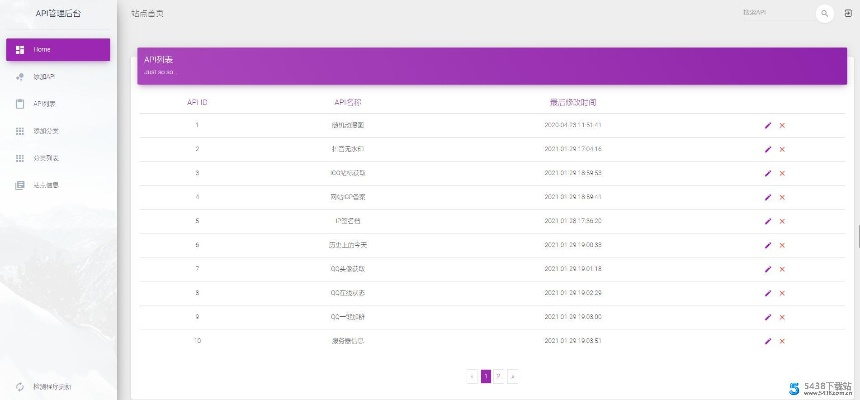Click the refresh icon at sidebar bottom
860x400 pixels.
coord(20,386)
